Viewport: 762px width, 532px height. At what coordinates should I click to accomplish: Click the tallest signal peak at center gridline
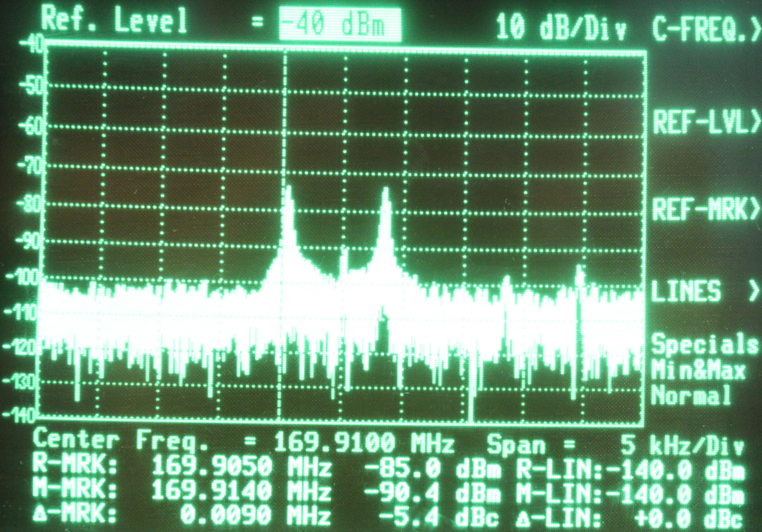point(288,191)
